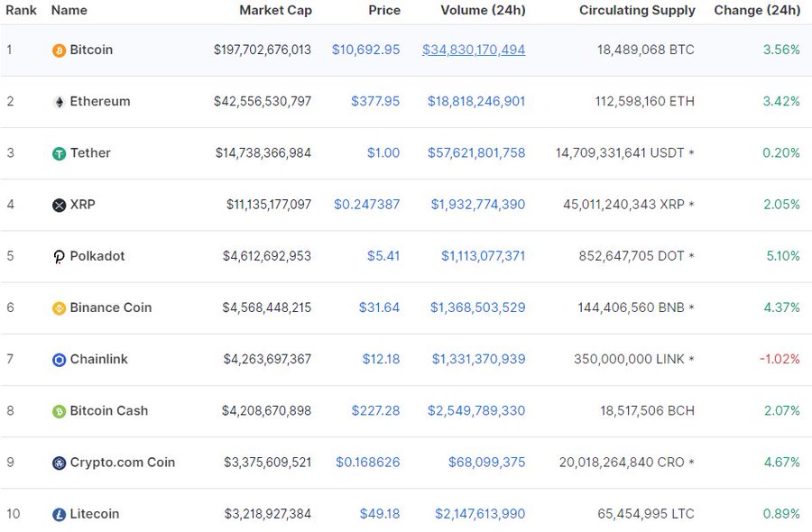Open the Tether coin page link
Screen dimensions: 812x532
tap(90, 152)
